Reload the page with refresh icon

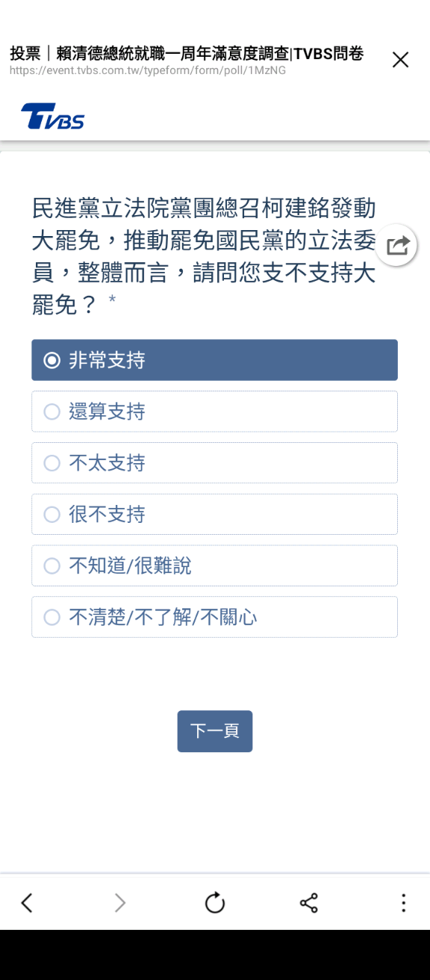[x=215, y=903]
